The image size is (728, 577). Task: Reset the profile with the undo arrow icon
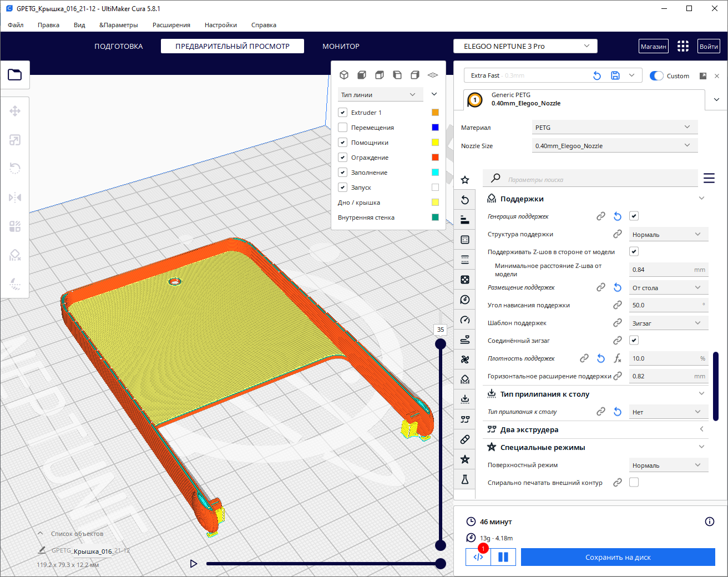point(597,75)
